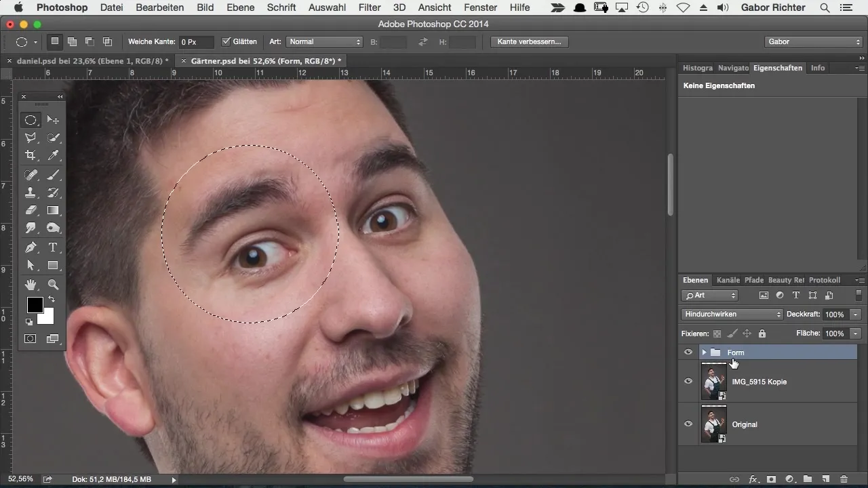The height and width of the screenshot is (488, 868).
Task: Open the Fläche fill dropdown arrow
Action: (x=856, y=333)
